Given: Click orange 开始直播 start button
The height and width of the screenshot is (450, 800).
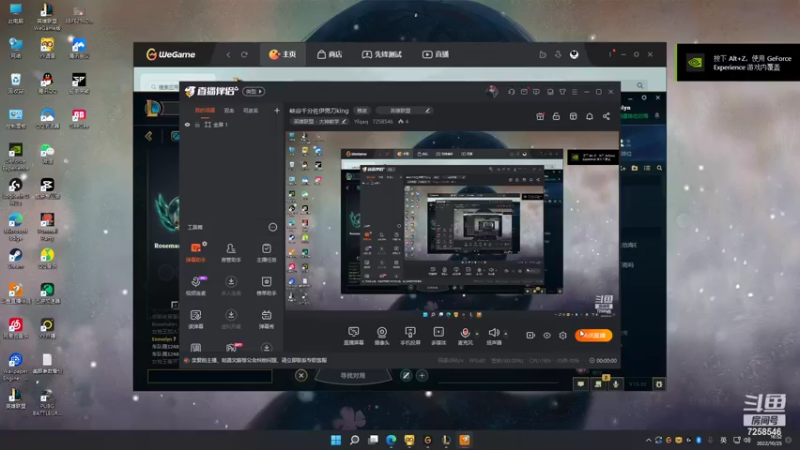Looking at the screenshot, I should [593, 335].
